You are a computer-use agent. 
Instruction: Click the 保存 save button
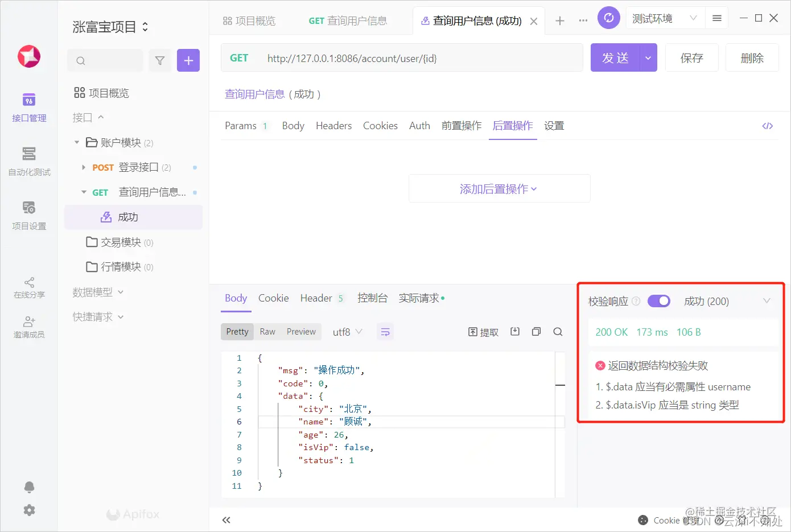[x=691, y=58]
